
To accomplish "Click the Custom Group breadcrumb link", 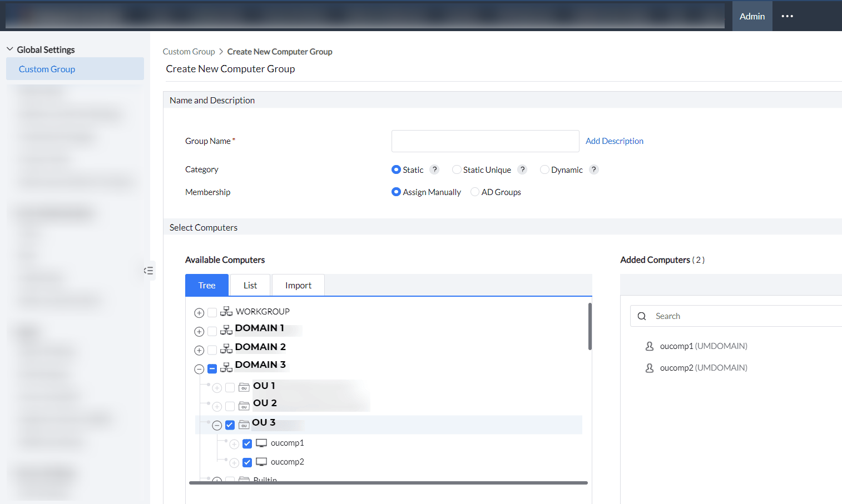I will [189, 51].
